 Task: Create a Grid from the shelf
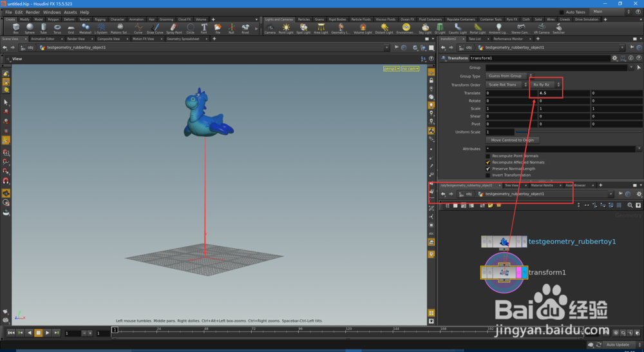point(71,29)
